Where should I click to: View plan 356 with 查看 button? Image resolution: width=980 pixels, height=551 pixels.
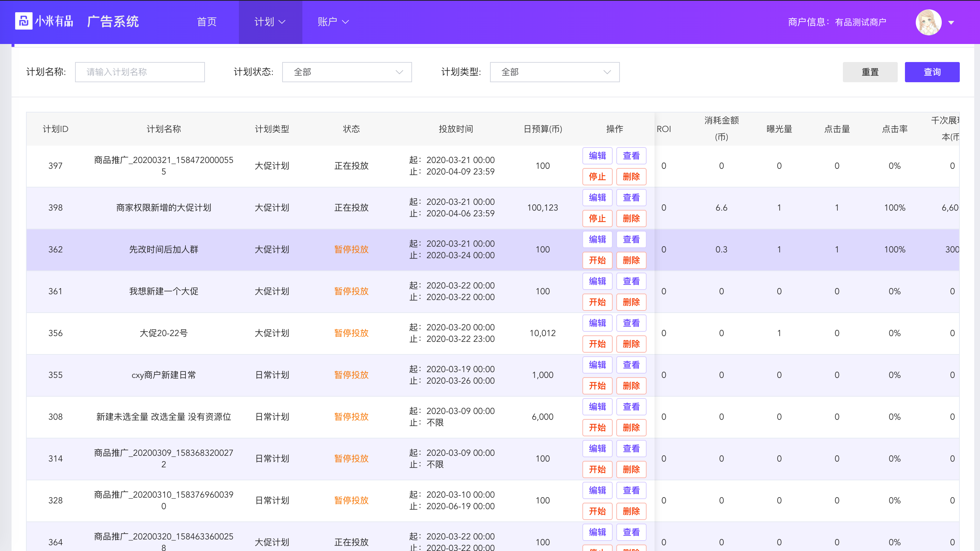631,323
